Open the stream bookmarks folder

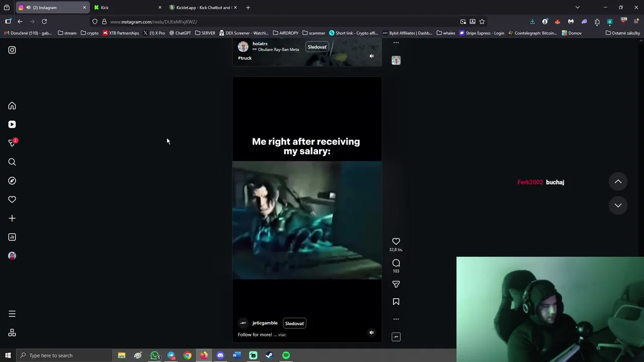[67, 33]
